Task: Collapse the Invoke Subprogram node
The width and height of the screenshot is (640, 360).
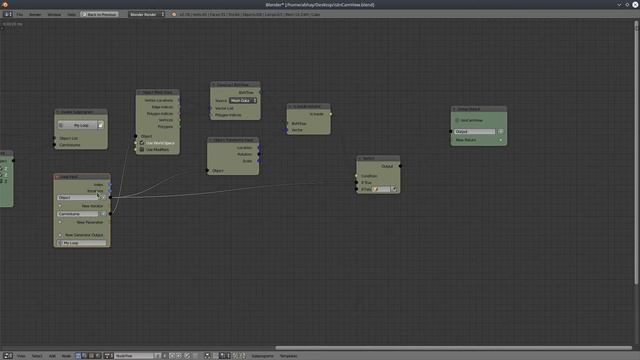Action: (x=58, y=112)
